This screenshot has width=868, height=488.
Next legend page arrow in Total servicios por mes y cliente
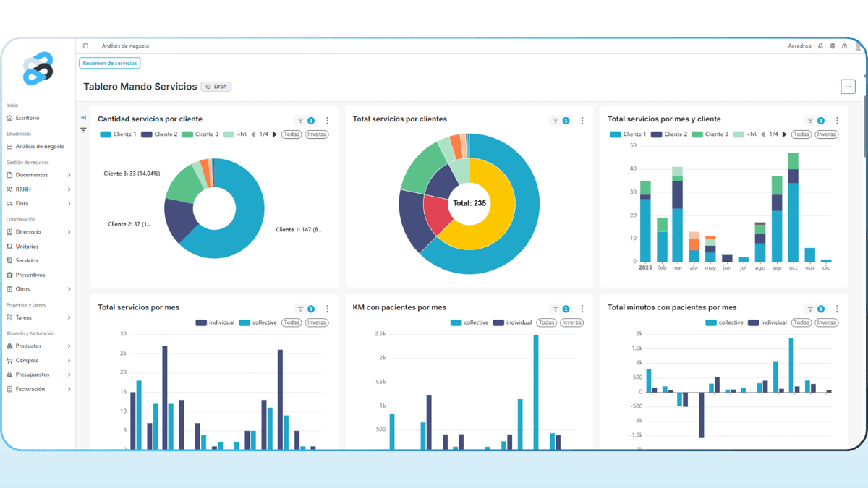tap(785, 134)
